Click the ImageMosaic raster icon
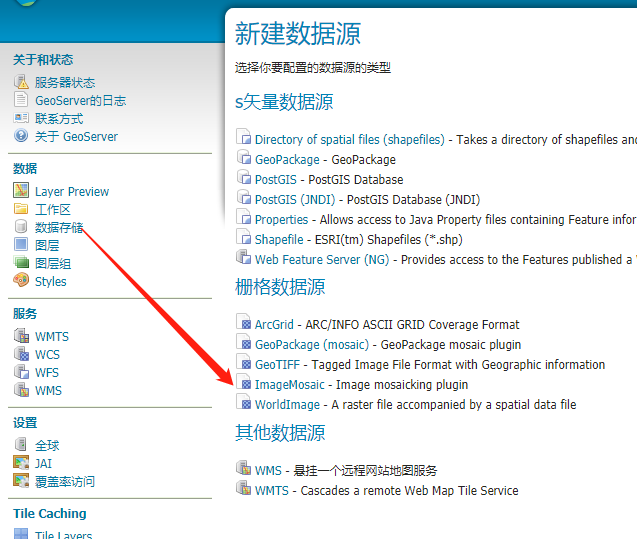 click(x=244, y=383)
